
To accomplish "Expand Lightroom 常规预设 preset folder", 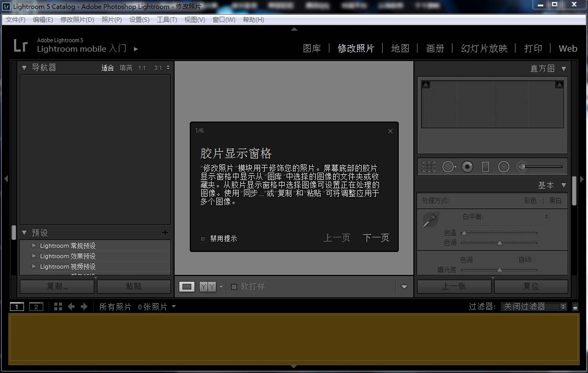I will [x=34, y=245].
